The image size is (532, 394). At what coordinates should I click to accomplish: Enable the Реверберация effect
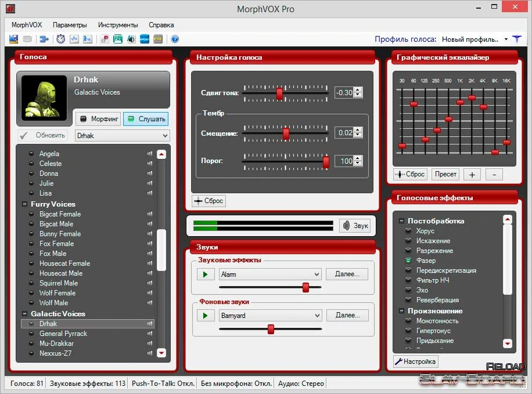[x=408, y=300]
